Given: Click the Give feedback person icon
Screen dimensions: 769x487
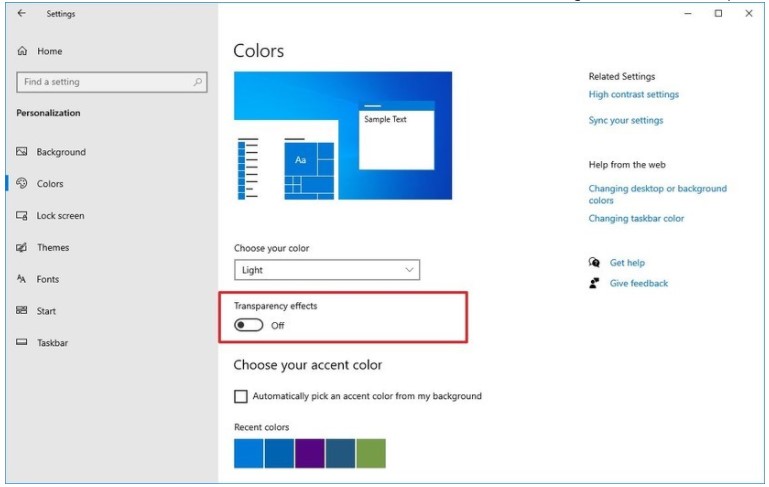Looking at the screenshot, I should 594,283.
